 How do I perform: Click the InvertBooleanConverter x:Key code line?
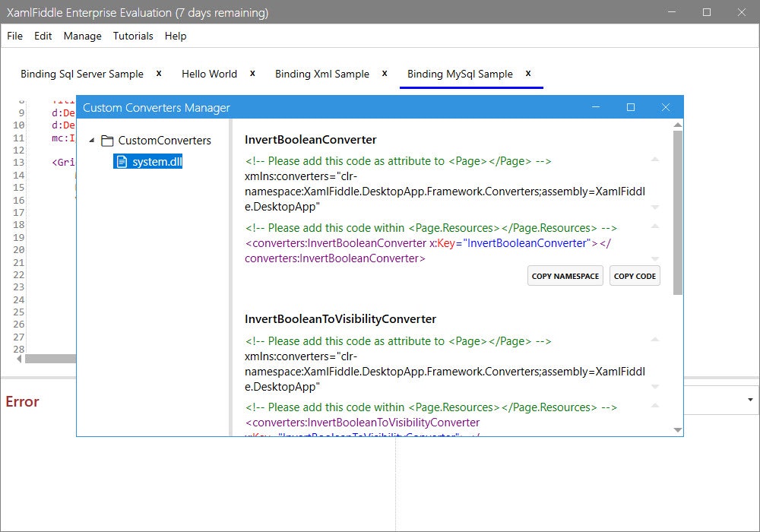point(428,251)
